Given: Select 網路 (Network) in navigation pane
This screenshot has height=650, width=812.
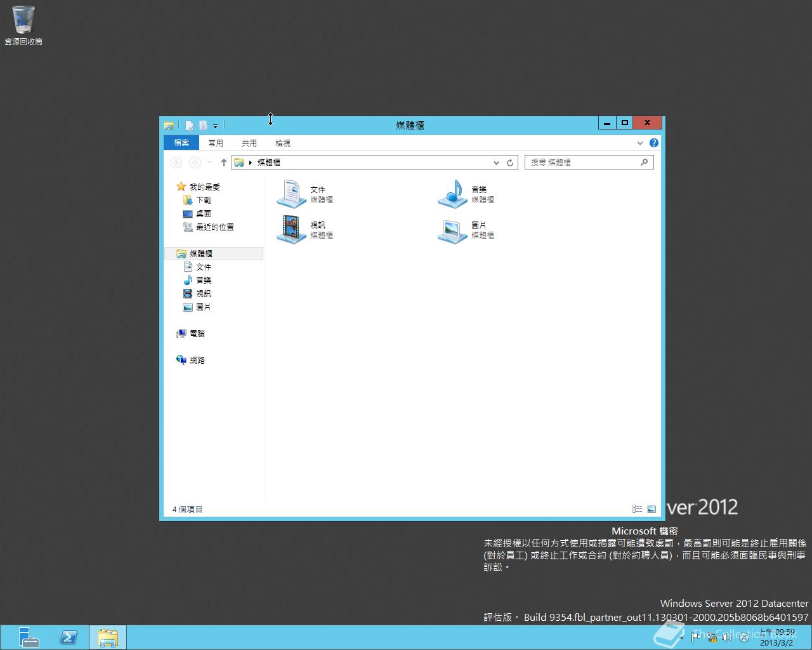Looking at the screenshot, I should [191, 360].
